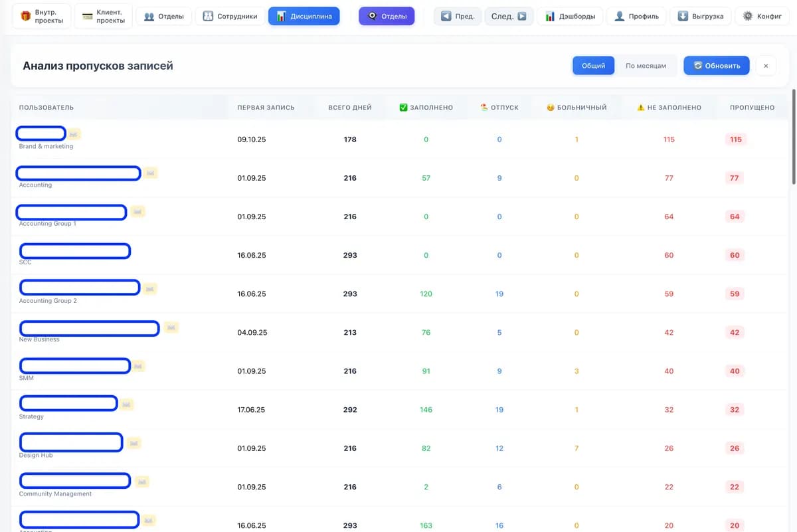Open the Конфиг settings
Screen dimensions: 797x532
tap(762, 16)
